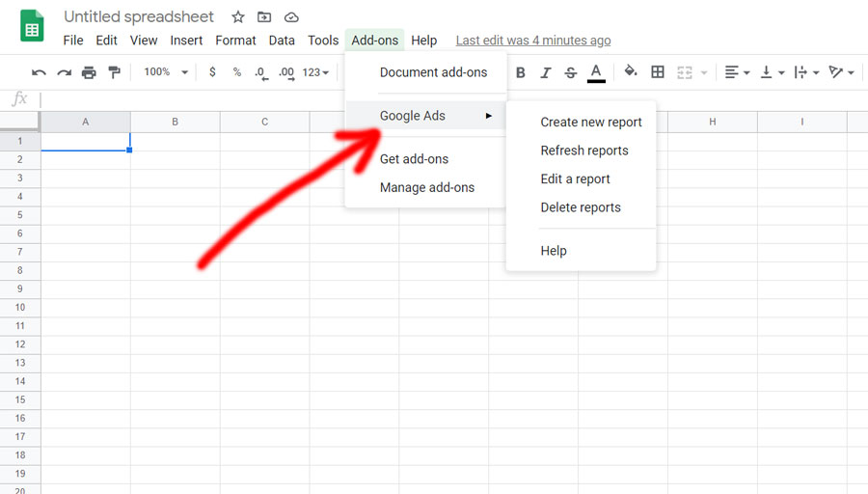Click the move to folder icon
This screenshot has width=868, height=494.
pyautogui.click(x=264, y=17)
